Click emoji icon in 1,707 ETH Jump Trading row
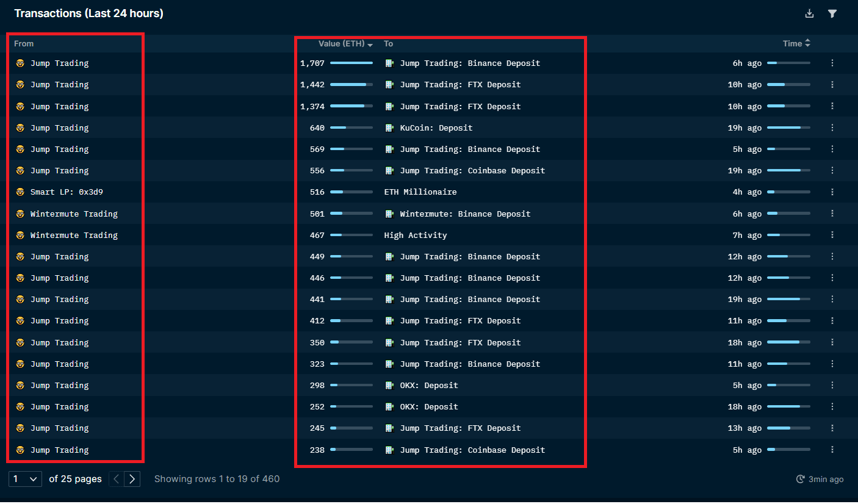Image resolution: width=858 pixels, height=504 pixels. point(20,63)
